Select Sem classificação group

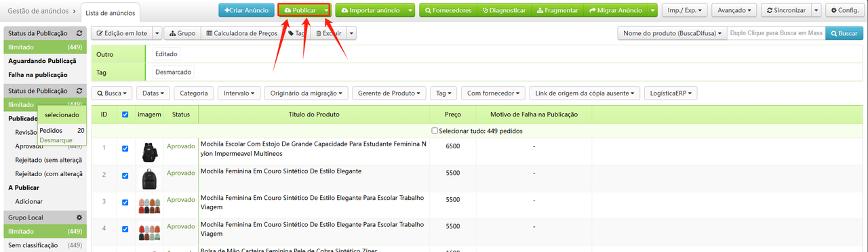point(45,245)
